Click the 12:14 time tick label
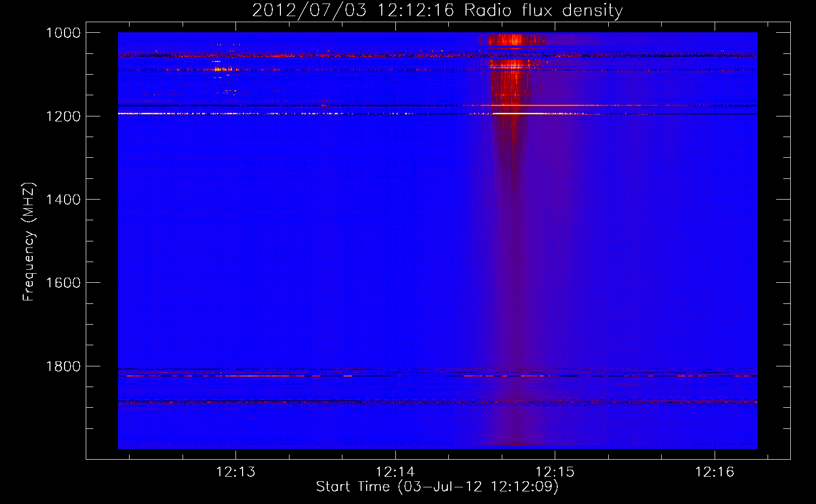816x504 pixels. tap(395, 472)
